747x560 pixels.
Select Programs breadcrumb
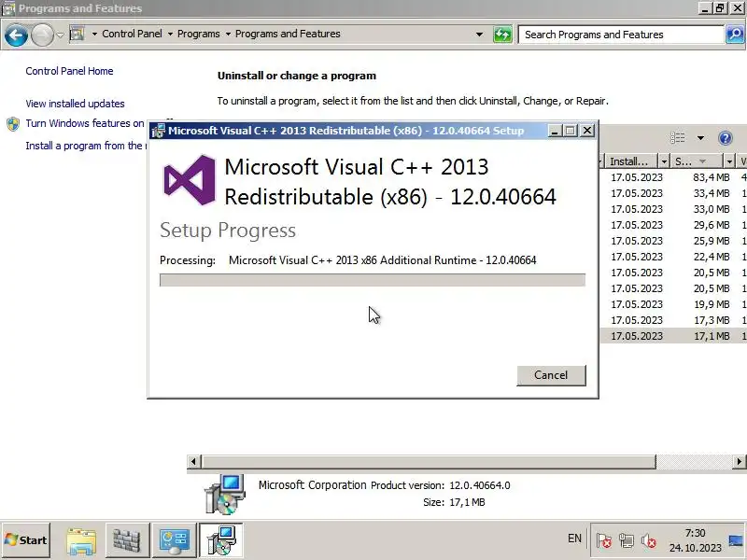tap(199, 34)
